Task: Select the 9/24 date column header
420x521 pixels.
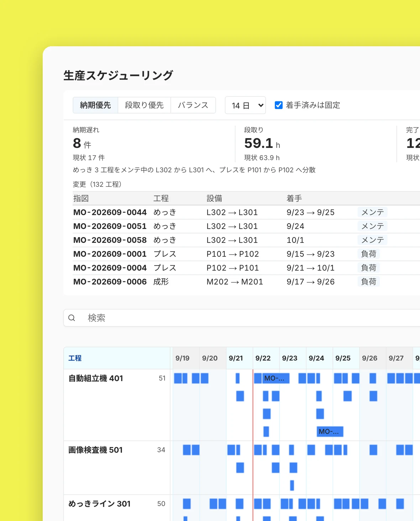Action: 319,358
